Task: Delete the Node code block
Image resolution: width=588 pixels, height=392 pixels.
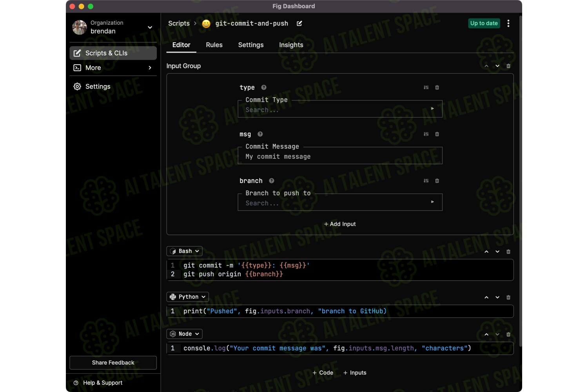Action: point(508,334)
